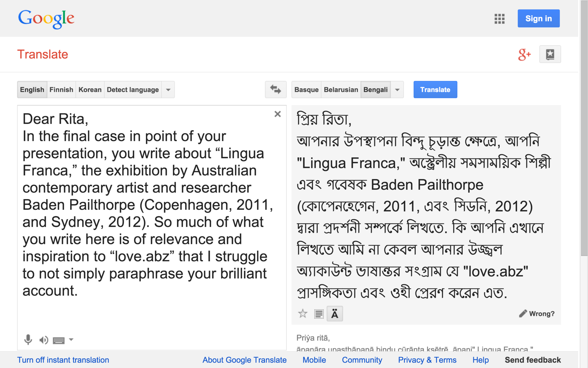Image resolution: width=588 pixels, height=368 pixels.
Task: Expand the source language dropdown arrow
Action: [x=168, y=90]
